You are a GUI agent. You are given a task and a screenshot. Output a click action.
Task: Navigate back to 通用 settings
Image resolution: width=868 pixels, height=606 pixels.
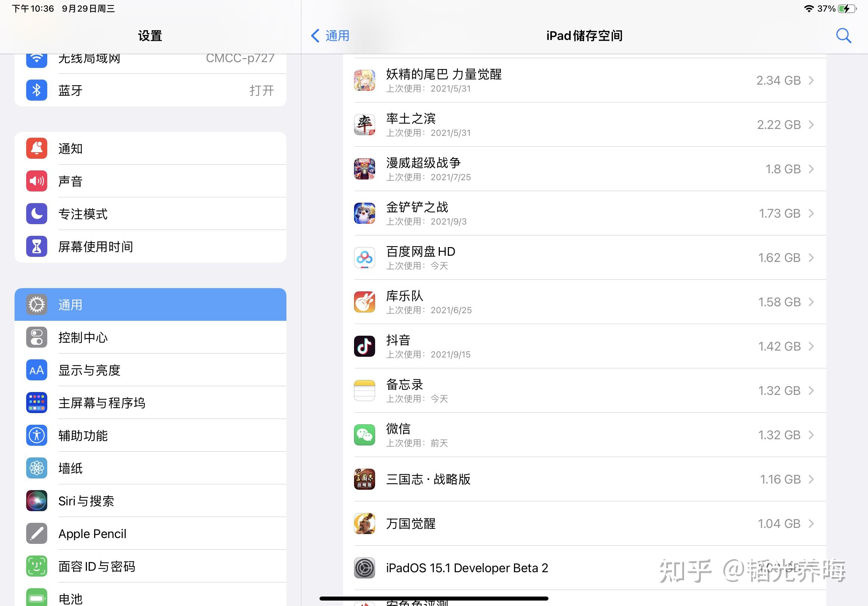click(x=333, y=35)
